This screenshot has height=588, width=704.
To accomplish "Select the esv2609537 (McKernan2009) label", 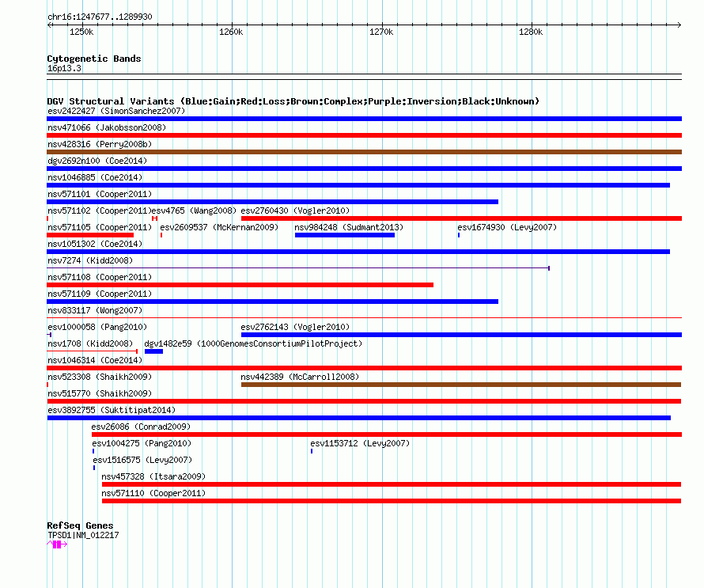I will 219,227.
